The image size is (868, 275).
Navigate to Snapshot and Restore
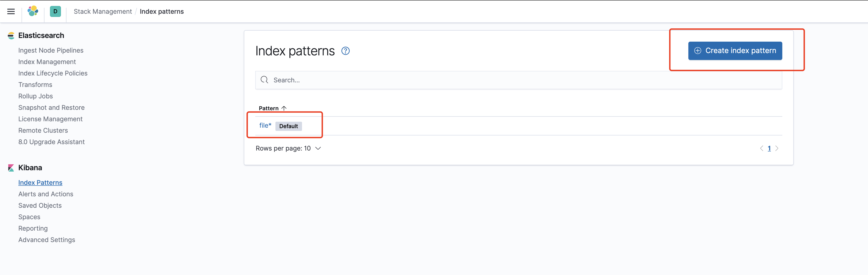pyautogui.click(x=51, y=108)
